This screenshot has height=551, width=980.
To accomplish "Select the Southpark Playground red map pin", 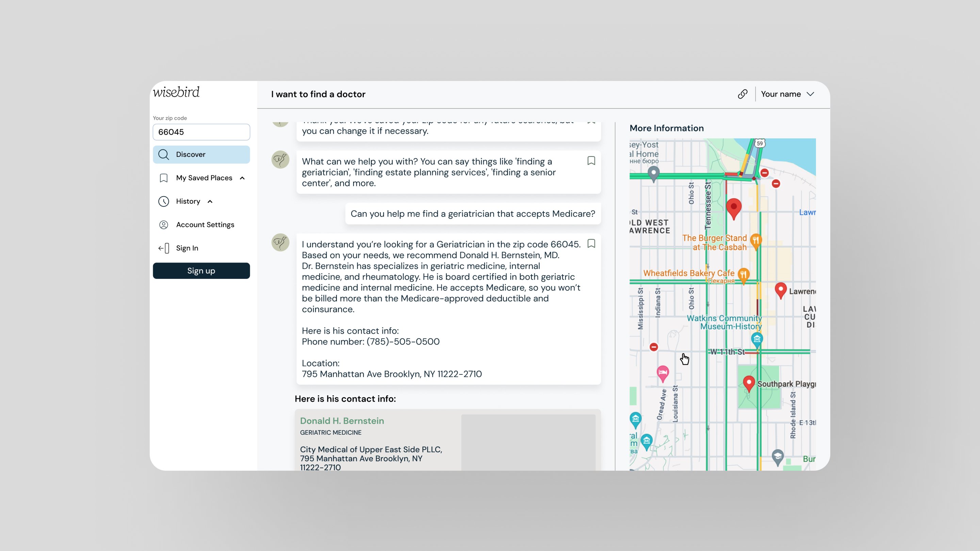I will click(749, 383).
